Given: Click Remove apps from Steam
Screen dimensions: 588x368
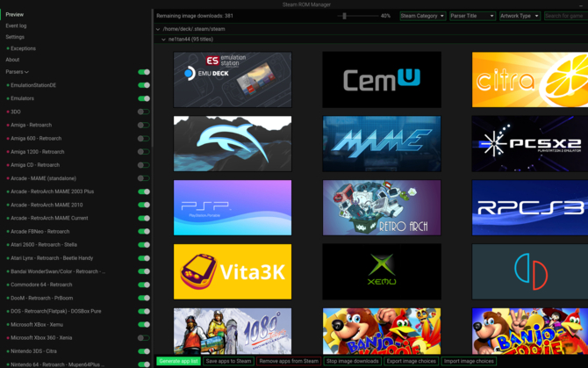Looking at the screenshot, I should pyautogui.click(x=289, y=361).
